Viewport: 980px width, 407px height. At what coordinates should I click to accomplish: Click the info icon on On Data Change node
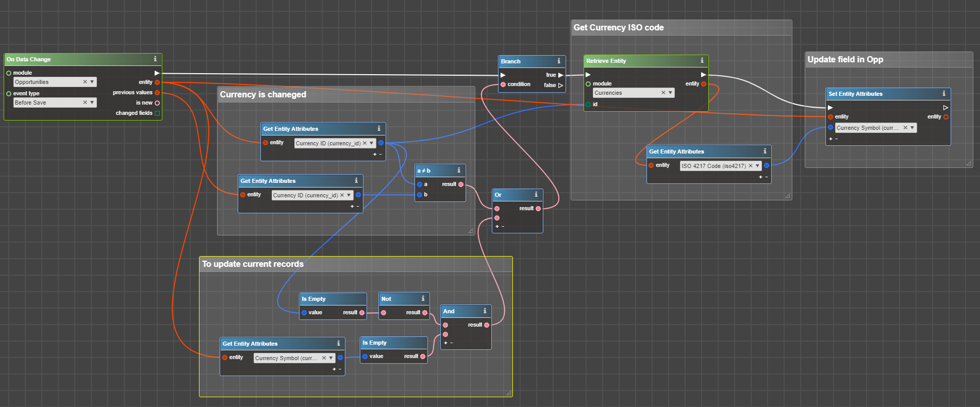tap(155, 59)
